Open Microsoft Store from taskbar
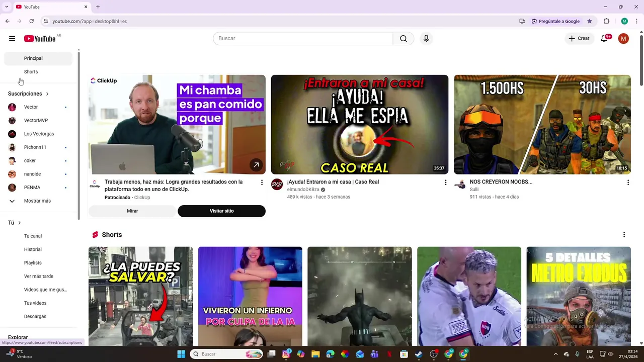The width and height of the screenshot is (644, 362). tap(404, 354)
